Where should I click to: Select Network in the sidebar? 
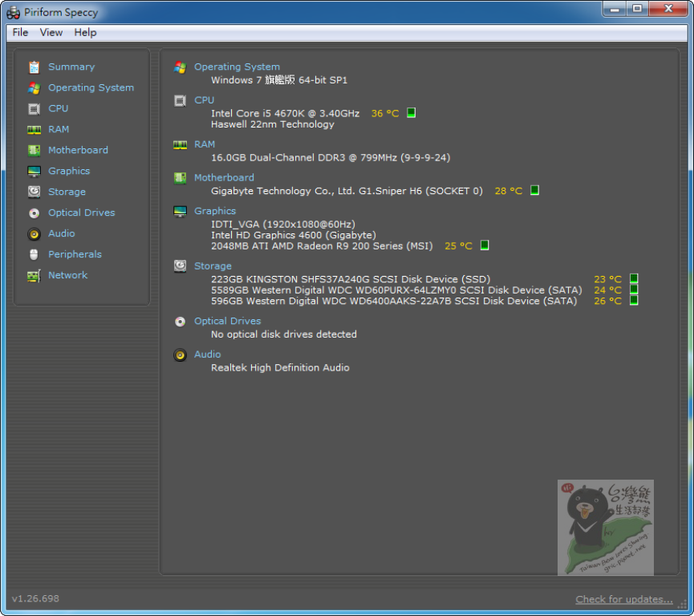point(67,275)
